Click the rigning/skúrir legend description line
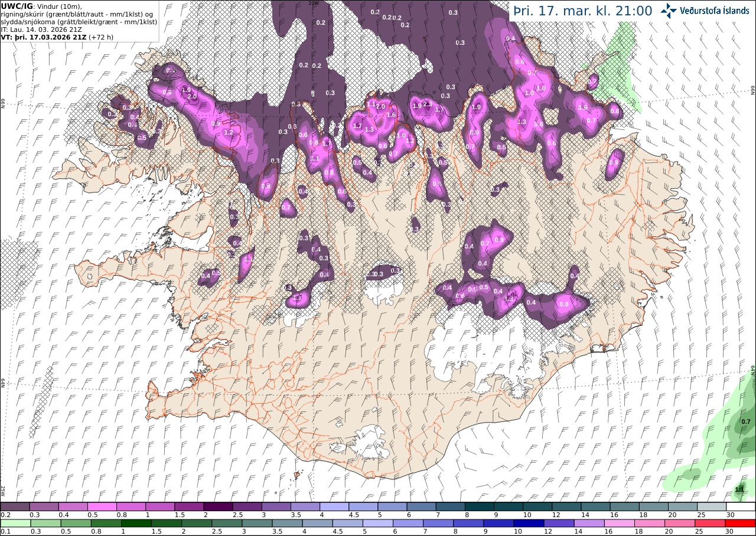 point(77,14)
